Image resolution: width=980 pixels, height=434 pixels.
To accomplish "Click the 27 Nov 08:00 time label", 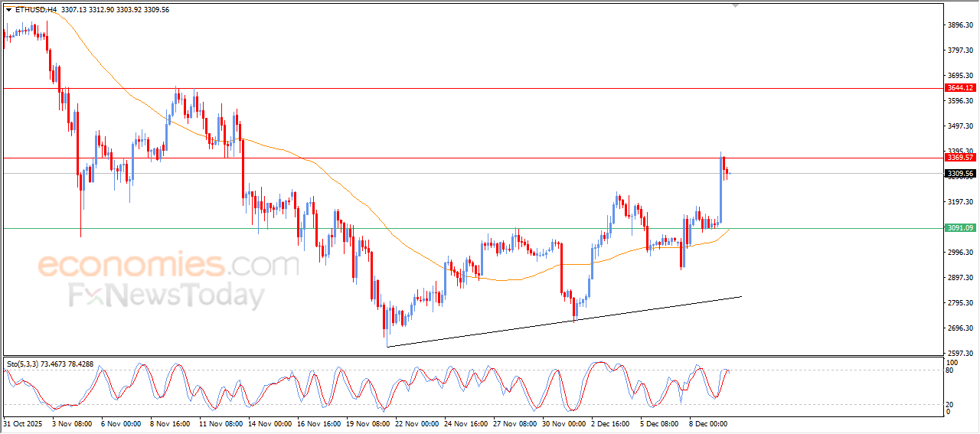I will pyautogui.click(x=515, y=423).
